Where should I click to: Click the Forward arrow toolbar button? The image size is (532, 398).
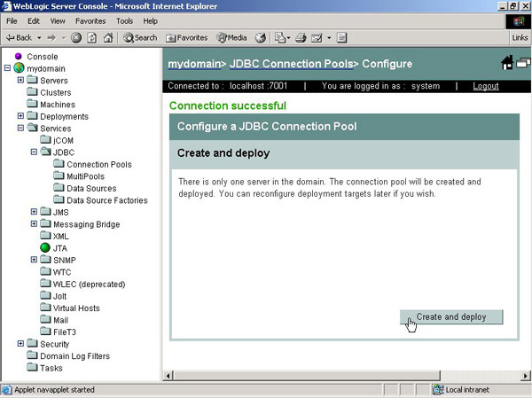pyautogui.click(x=51, y=37)
